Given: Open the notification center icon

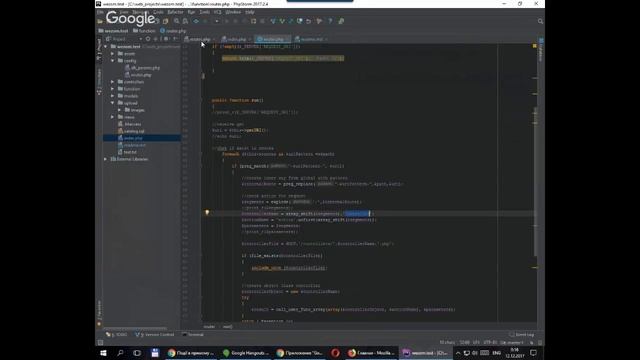Looking at the screenshot, I should [533, 353].
